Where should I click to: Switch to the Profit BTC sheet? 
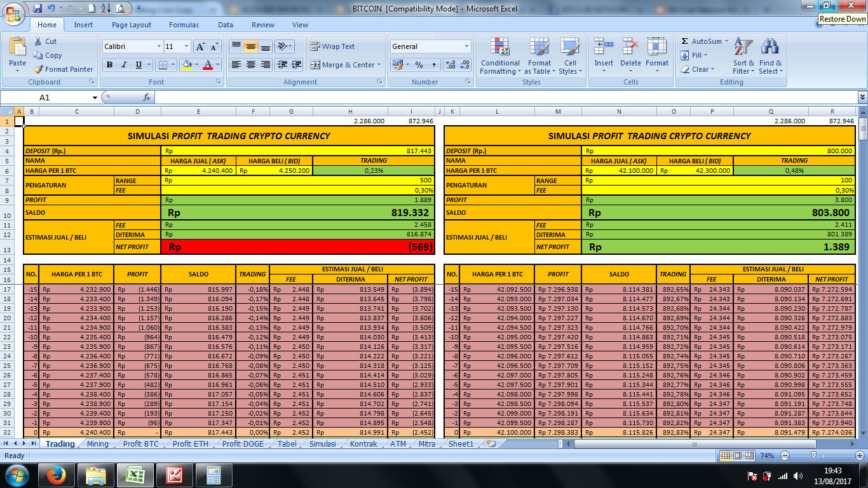141,444
